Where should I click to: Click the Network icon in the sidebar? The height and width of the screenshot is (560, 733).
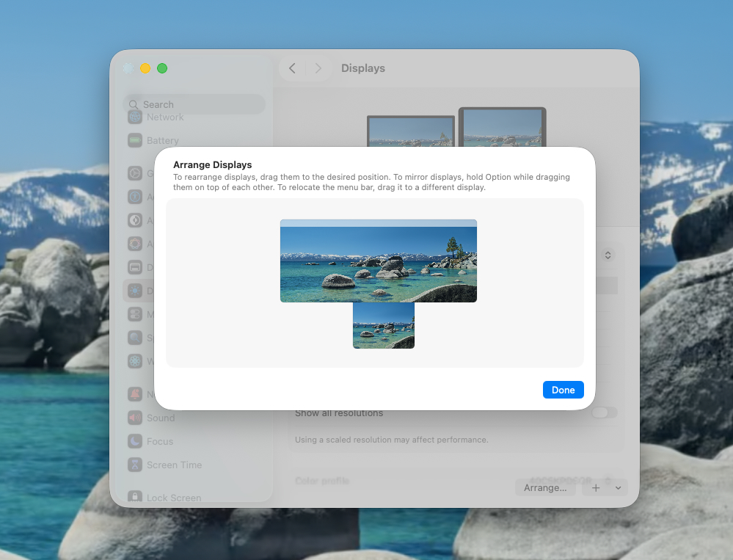(135, 117)
